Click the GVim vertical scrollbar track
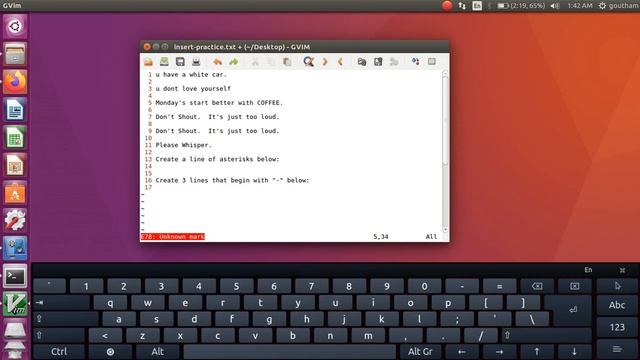Image resolution: width=640 pixels, height=360 pixels. pyautogui.click(x=445, y=151)
